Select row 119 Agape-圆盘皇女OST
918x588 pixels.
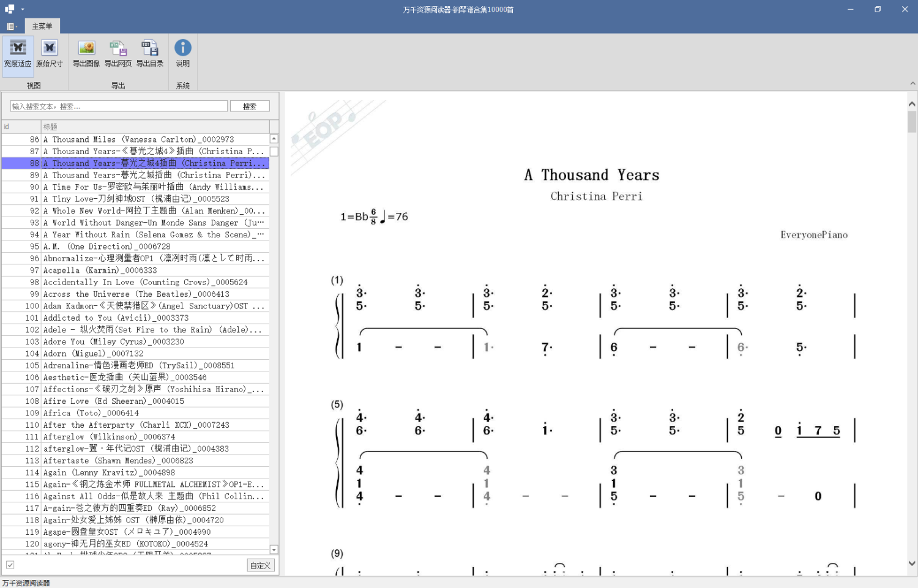click(135, 532)
